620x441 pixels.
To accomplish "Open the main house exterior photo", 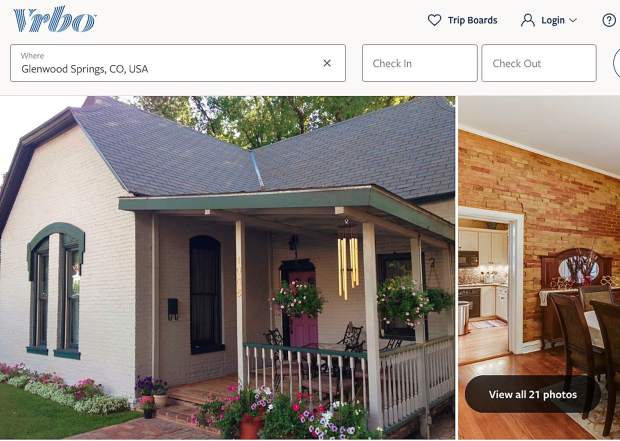I will [227, 268].
